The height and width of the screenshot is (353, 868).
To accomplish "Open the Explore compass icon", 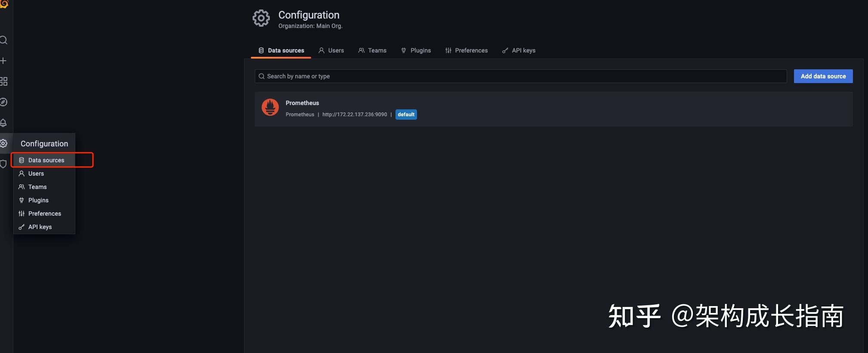I will (3, 102).
